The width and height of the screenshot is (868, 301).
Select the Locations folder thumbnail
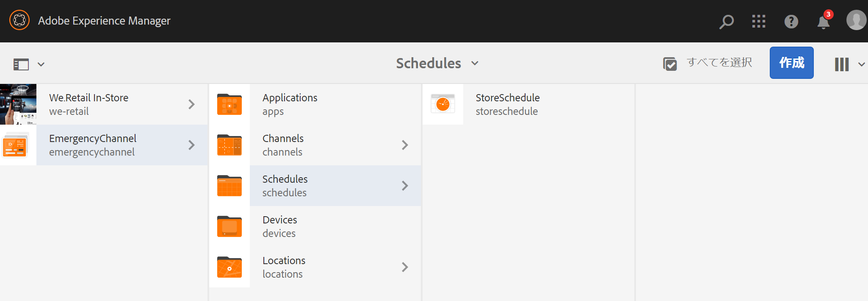(x=229, y=267)
